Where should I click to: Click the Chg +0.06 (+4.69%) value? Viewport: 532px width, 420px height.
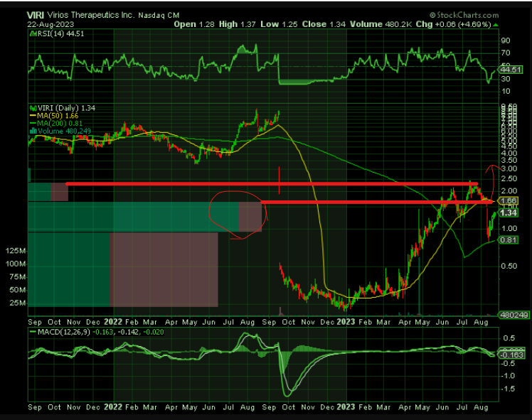click(x=454, y=24)
